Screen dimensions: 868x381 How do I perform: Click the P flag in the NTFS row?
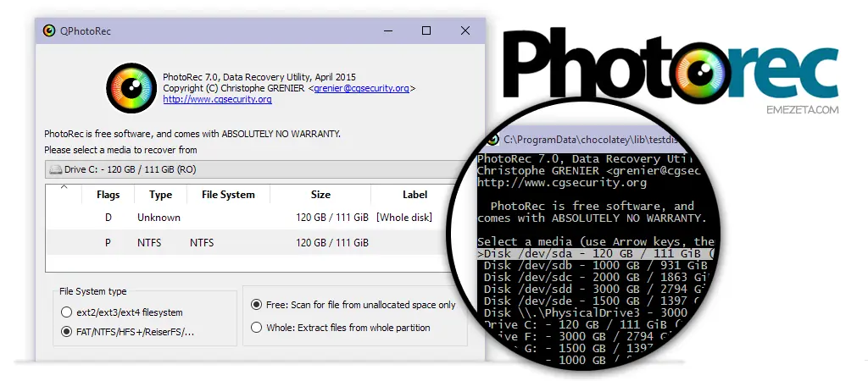108,242
